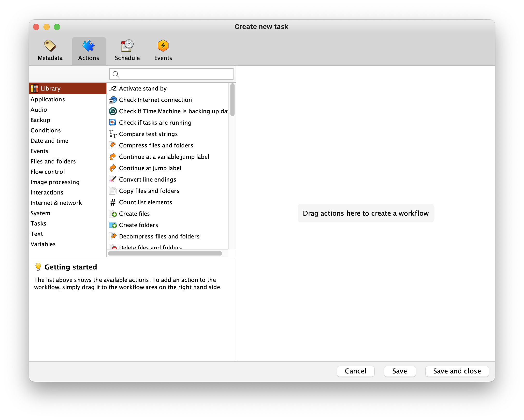Image resolution: width=524 pixels, height=420 pixels.
Task: Click the Check if tasks are running icon
Action: tap(113, 123)
